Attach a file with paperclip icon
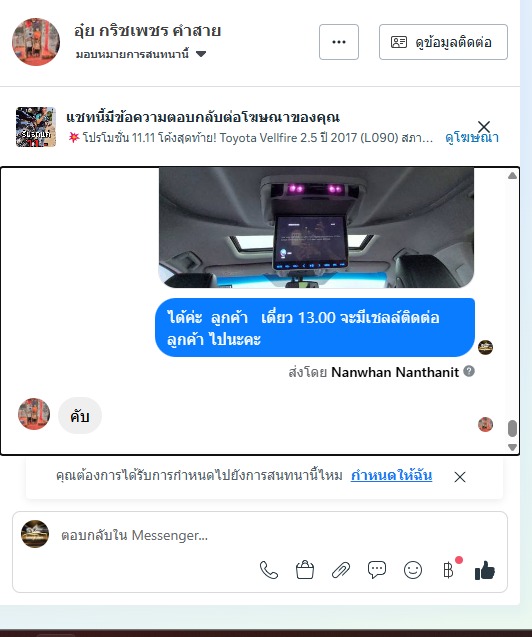The height and width of the screenshot is (637, 532). click(x=341, y=570)
